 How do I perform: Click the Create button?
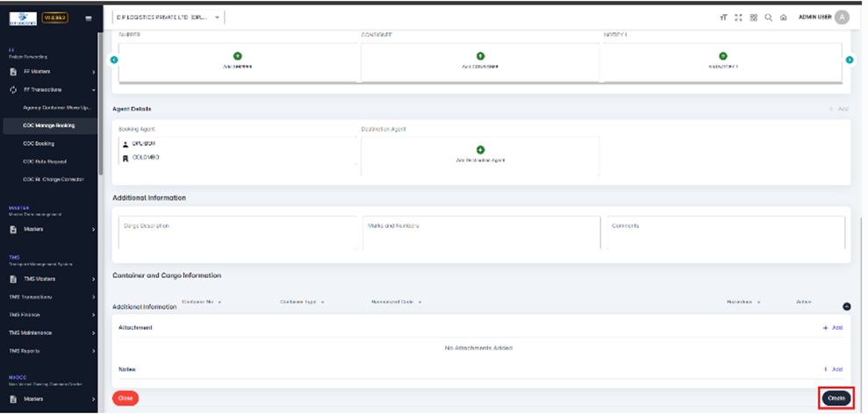pyautogui.click(x=836, y=398)
